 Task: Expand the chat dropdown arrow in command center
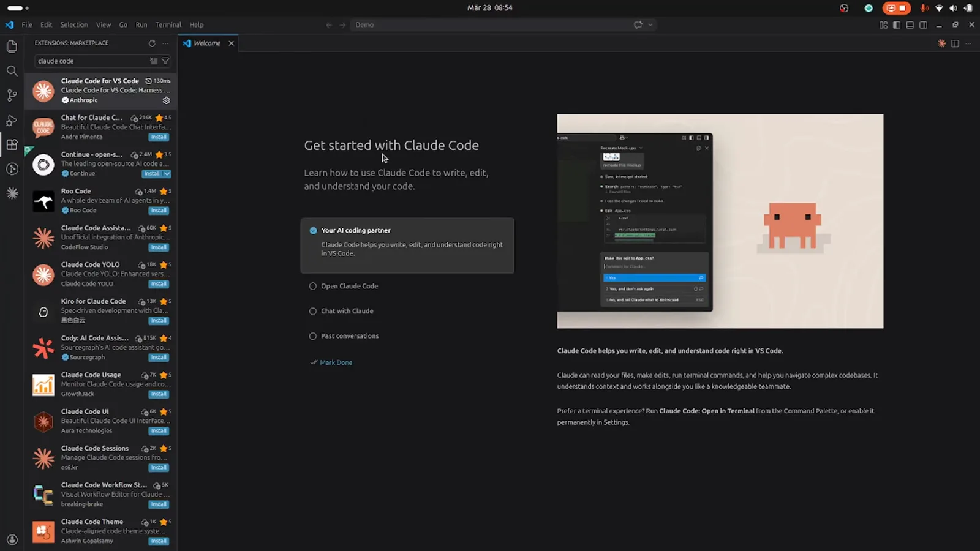coord(650,25)
